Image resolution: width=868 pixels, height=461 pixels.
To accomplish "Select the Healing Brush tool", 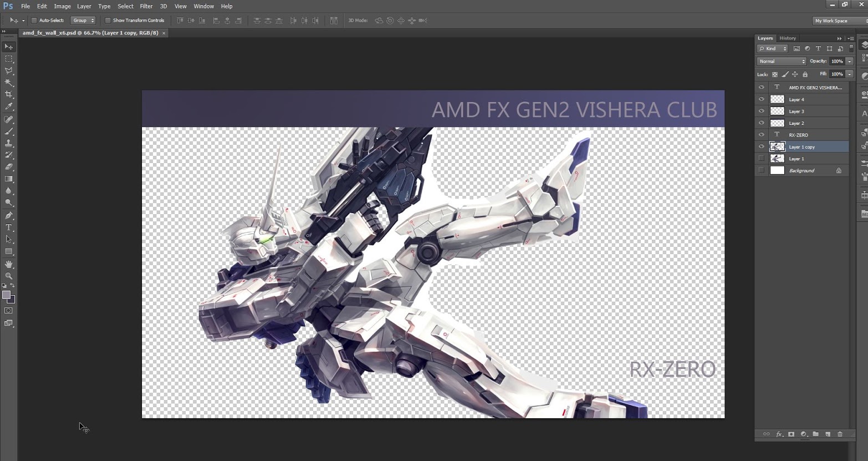I will tap(9, 119).
